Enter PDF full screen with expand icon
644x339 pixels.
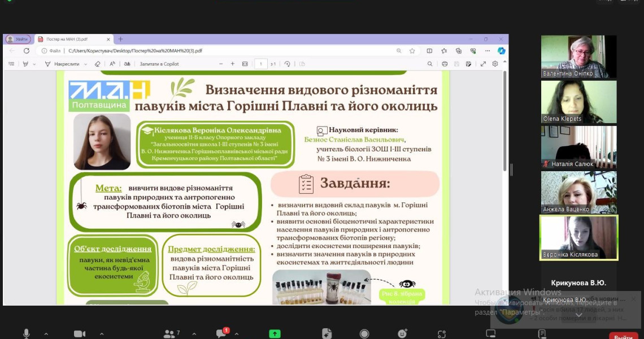483,64
